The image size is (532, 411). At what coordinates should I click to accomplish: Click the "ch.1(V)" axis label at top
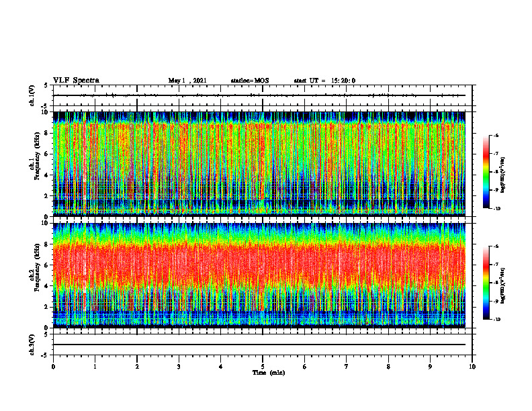click(x=32, y=95)
